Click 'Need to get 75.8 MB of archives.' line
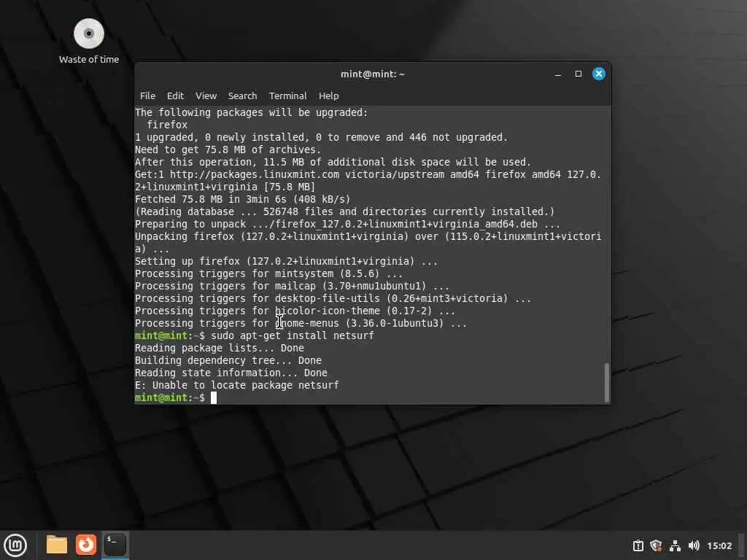Screen dimensions: 747x560 (228, 149)
